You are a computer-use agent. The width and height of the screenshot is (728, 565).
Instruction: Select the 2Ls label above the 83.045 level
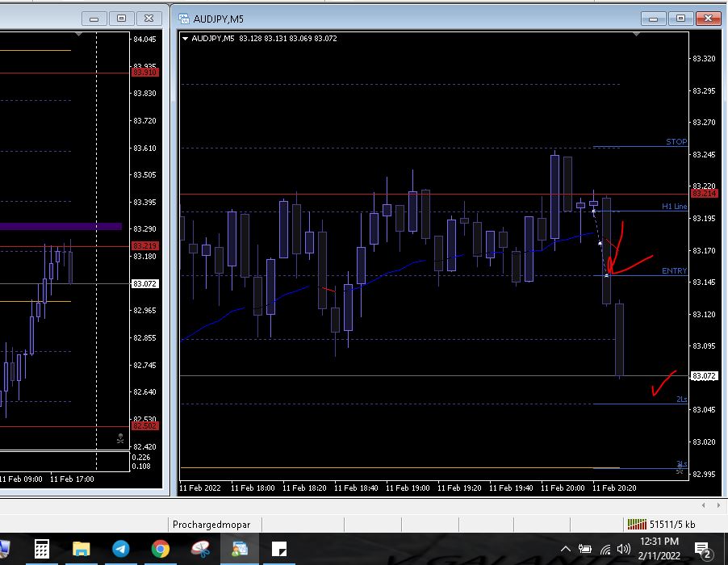pos(681,400)
